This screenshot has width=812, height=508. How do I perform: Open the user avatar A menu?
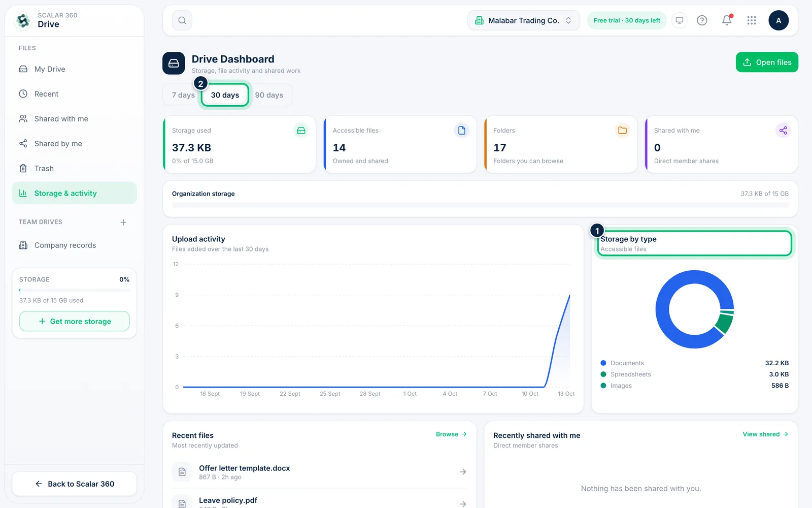pyautogui.click(x=779, y=20)
